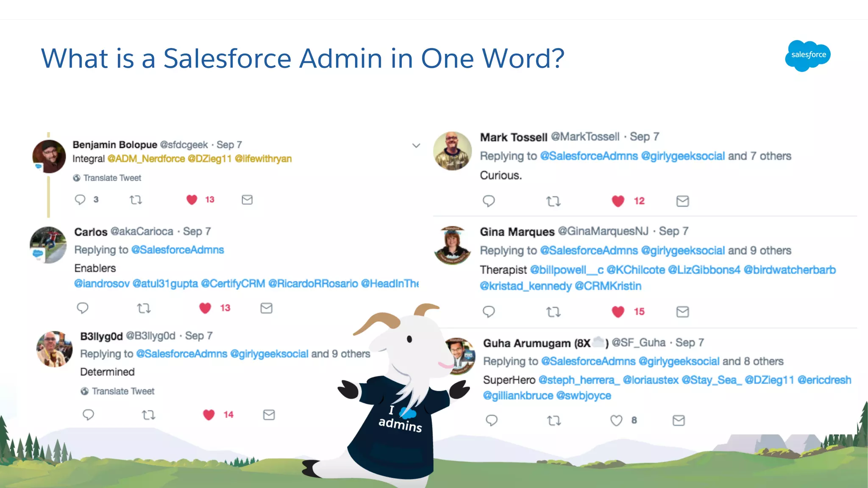868x488 pixels.
Task: Open @LizGibbons4 mention link
Action: tap(704, 270)
